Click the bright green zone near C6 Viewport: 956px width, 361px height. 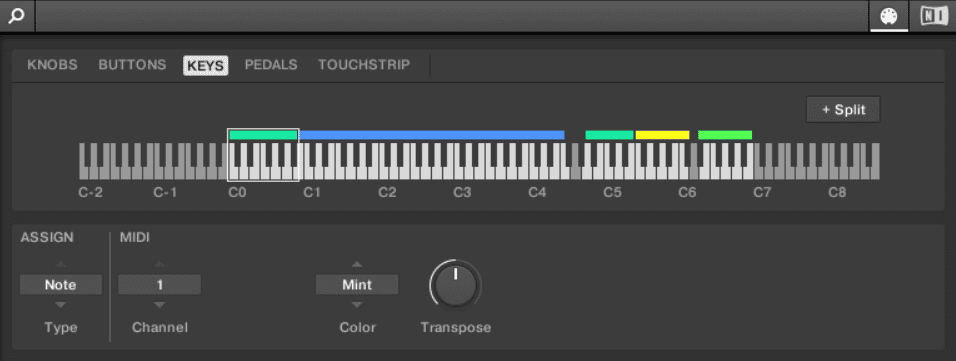pos(725,135)
